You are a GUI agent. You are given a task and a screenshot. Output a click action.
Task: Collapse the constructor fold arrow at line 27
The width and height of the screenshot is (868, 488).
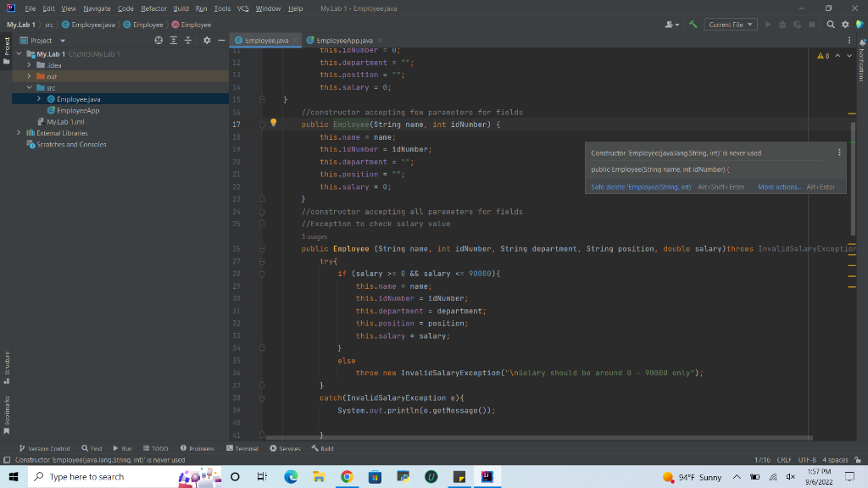click(261, 260)
